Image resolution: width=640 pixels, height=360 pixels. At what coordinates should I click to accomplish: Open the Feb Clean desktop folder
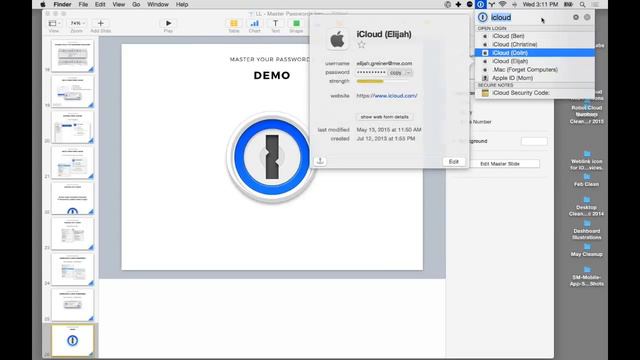click(x=587, y=180)
